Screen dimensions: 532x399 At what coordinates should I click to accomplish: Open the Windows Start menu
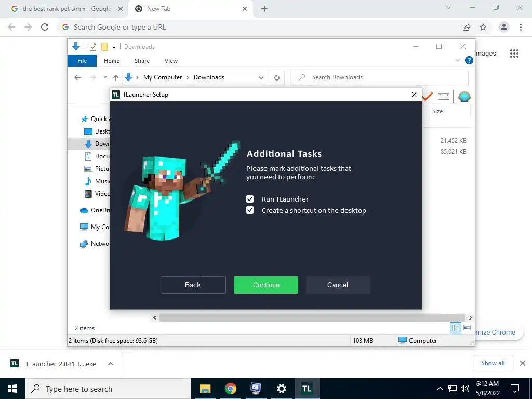point(12,389)
